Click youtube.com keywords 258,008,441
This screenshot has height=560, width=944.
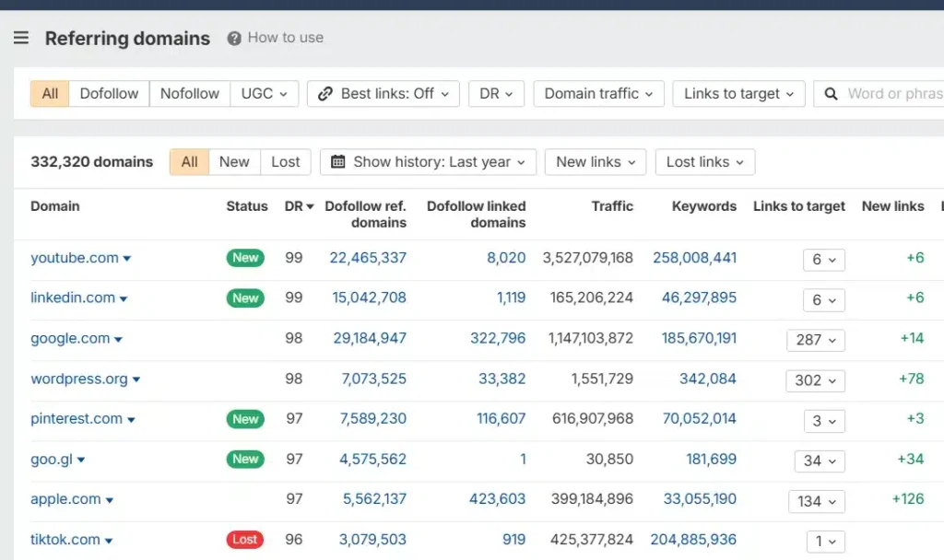coord(695,258)
